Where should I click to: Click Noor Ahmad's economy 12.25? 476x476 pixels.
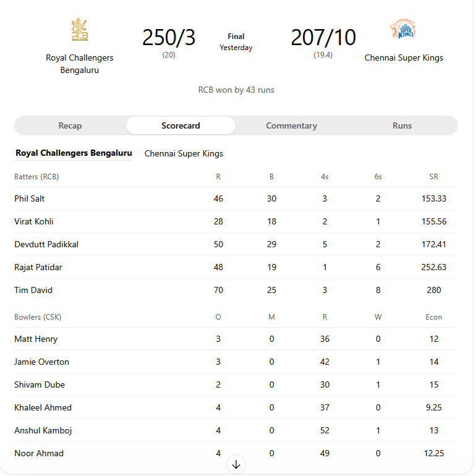[x=433, y=453]
